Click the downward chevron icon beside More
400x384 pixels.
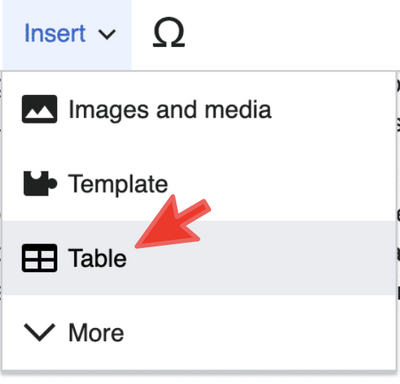39,332
